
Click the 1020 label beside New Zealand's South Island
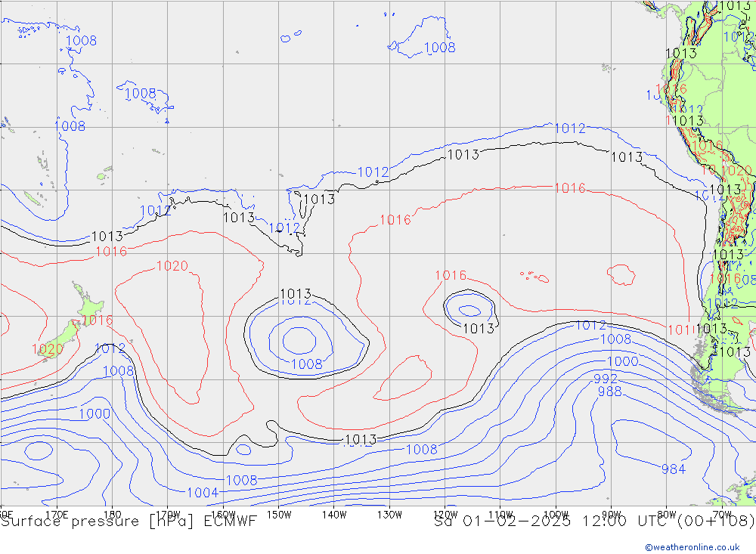pos(47,349)
